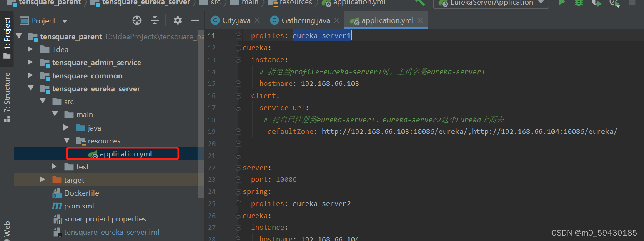
Task: Run with coverage using the shield-play icon
Action: click(x=596, y=3)
